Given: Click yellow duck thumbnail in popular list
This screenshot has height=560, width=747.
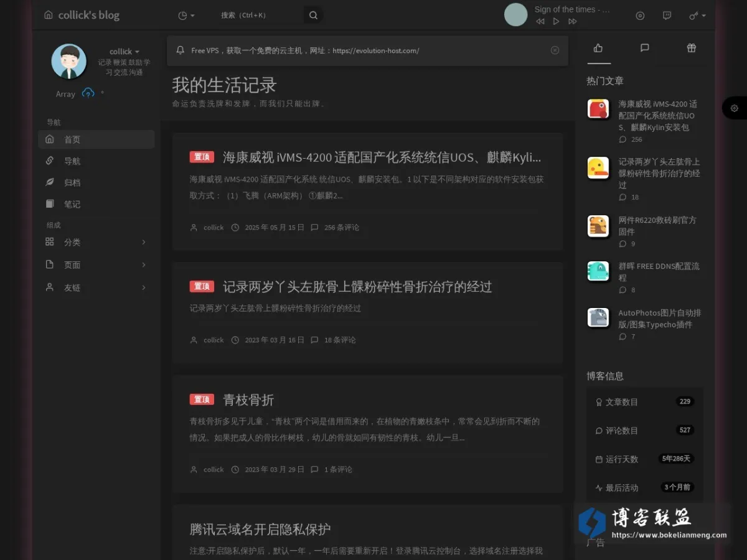Looking at the screenshot, I should point(598,167).
